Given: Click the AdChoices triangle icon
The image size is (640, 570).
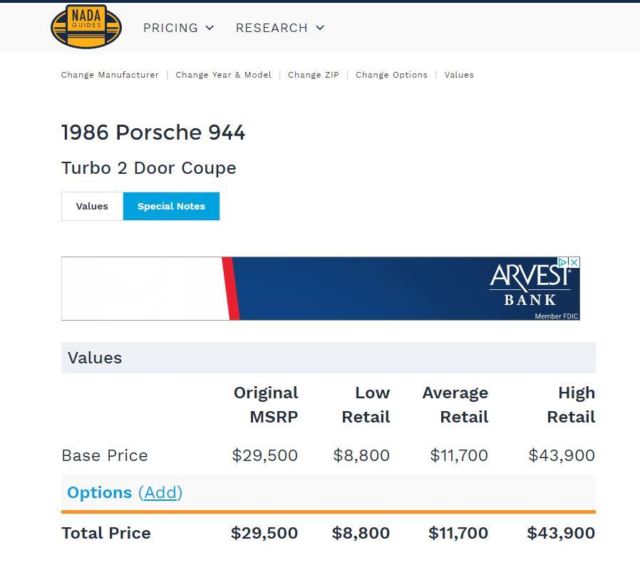Looking at the screenshot, I should tap(563, 262).
